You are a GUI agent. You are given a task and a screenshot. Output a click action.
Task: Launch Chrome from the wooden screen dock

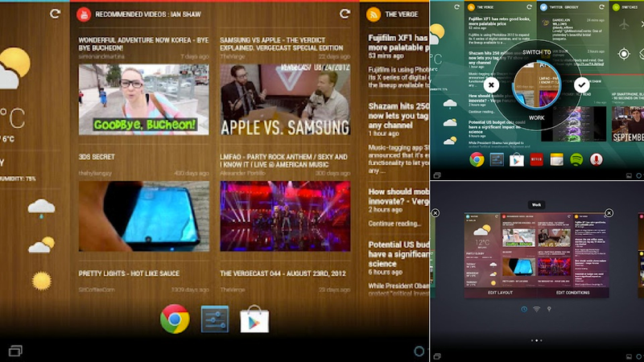[x=175, y=319]
